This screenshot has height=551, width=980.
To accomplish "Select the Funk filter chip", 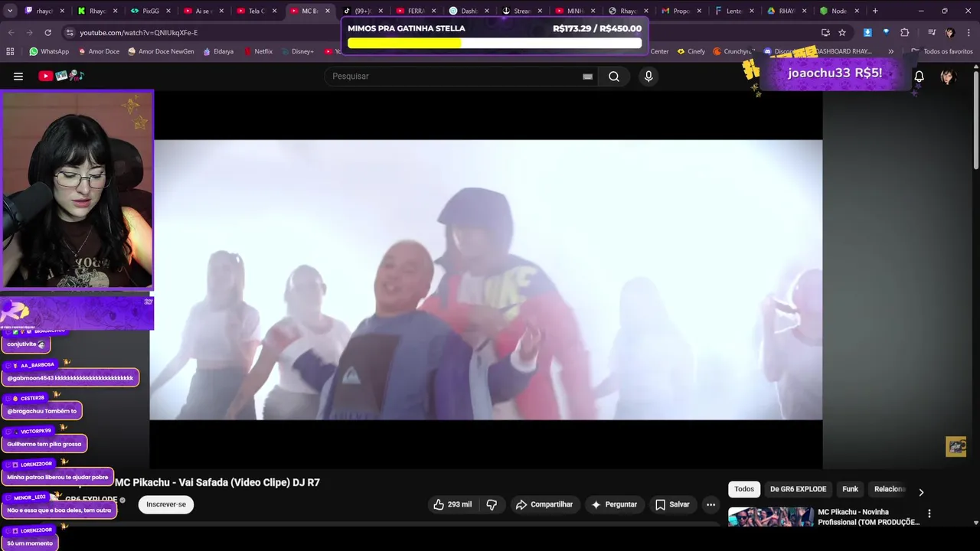I will 850,489.
